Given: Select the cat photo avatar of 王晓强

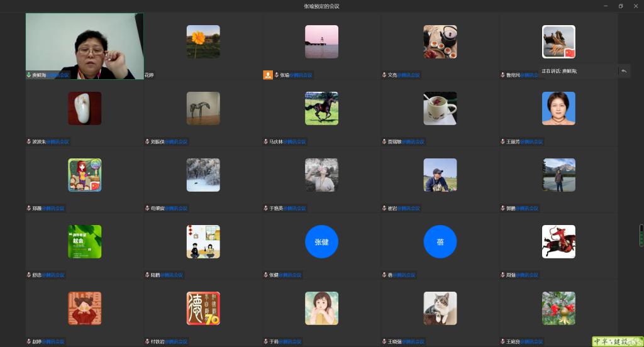Looking at the screenshot, I should (440, 308).
